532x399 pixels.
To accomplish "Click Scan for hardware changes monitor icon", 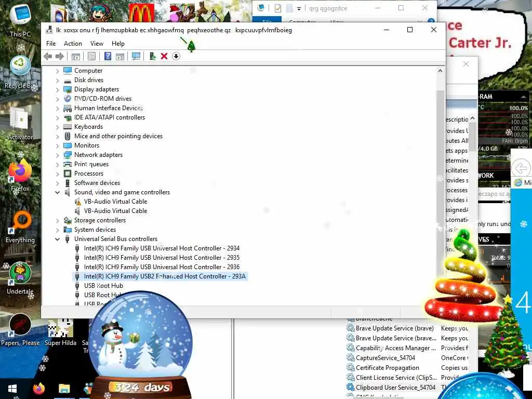I will pyautogui.click(x=136, y=56).
